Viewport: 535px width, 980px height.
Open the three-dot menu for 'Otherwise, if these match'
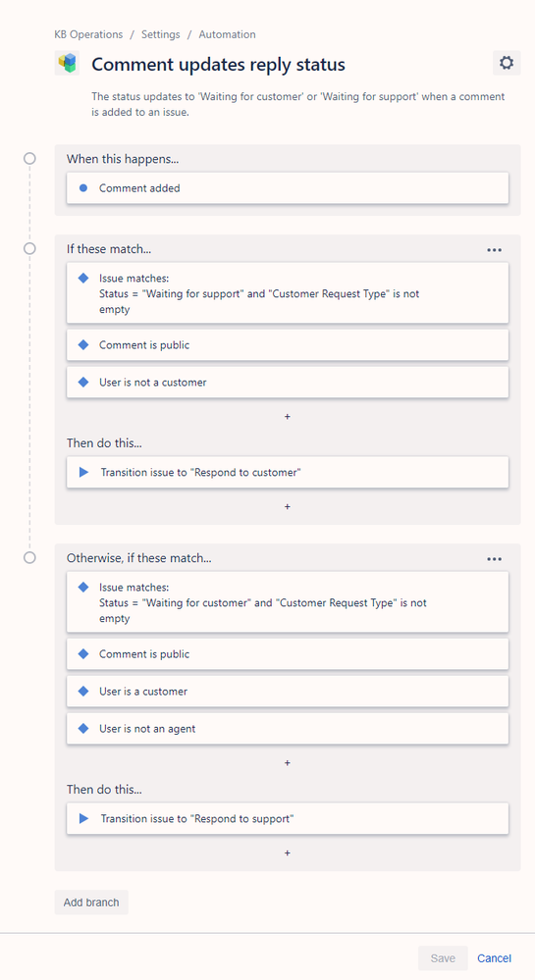tap(495, 559)
